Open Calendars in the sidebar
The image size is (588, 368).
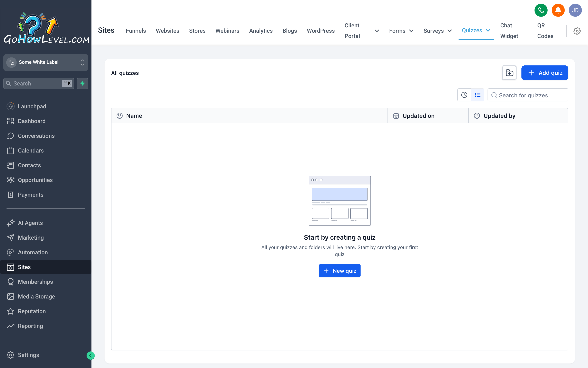tap(46, 150)
